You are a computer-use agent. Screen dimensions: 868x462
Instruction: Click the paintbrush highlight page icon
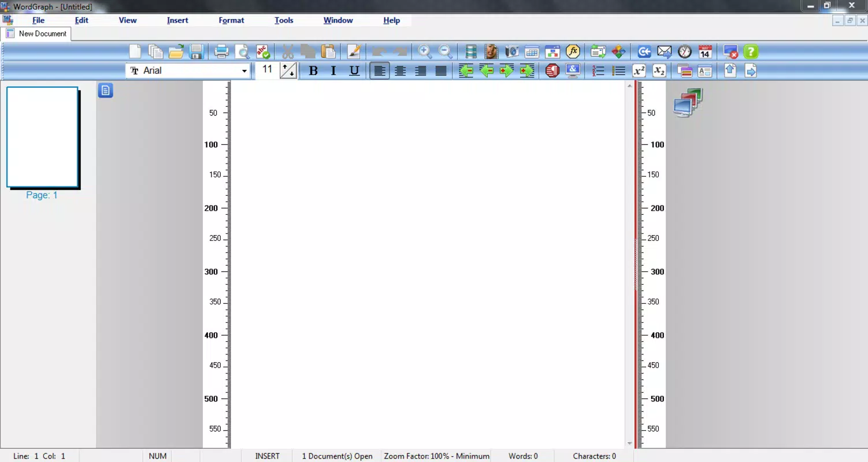[354, 51]
